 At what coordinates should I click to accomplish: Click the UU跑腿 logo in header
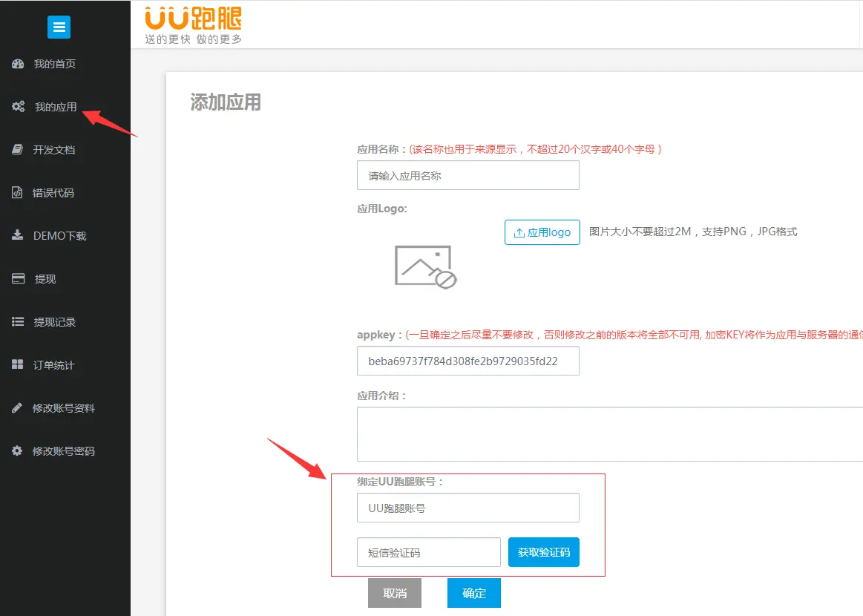[193, 18]
